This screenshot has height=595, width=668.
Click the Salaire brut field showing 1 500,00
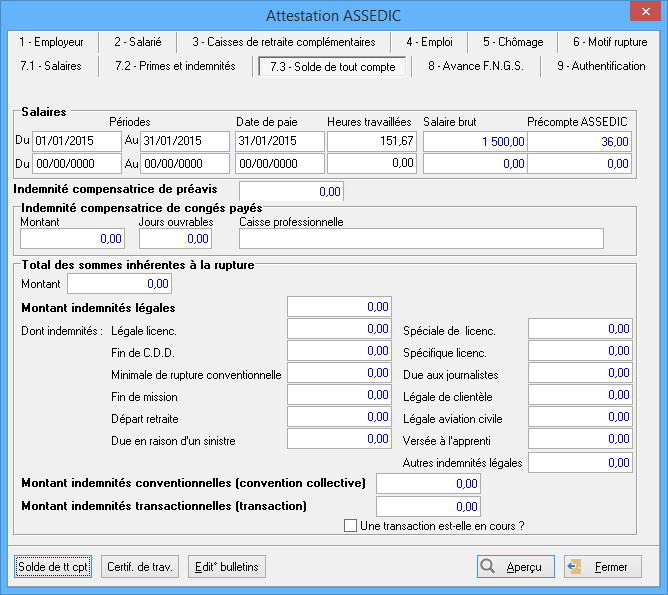[x=475, y=141]
